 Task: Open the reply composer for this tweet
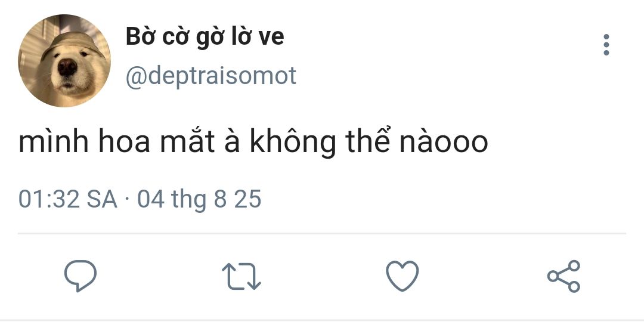coord(80,276)
